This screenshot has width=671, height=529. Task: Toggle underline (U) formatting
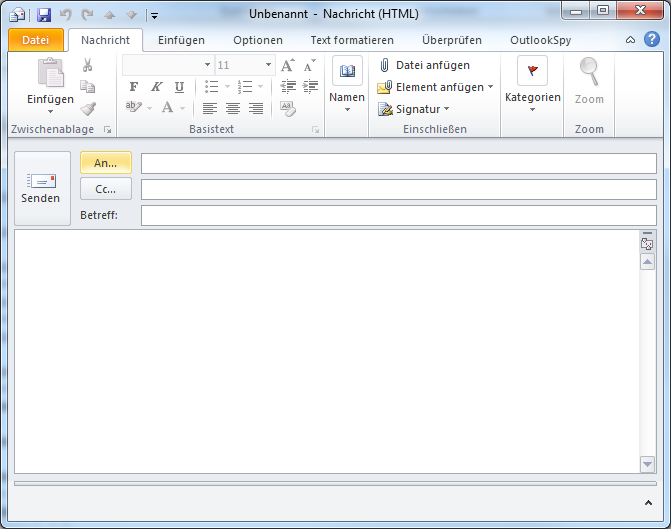(179, 87)
